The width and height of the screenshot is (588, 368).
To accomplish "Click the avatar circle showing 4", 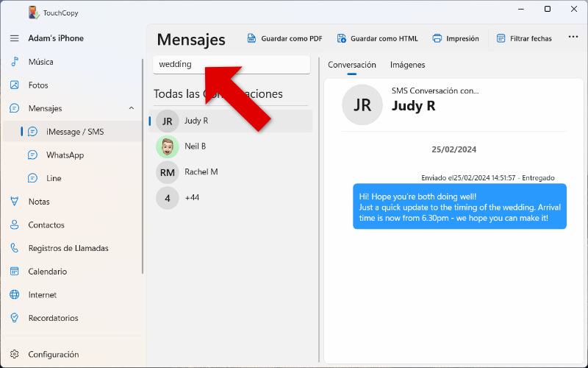I will [x=168, y=198].
